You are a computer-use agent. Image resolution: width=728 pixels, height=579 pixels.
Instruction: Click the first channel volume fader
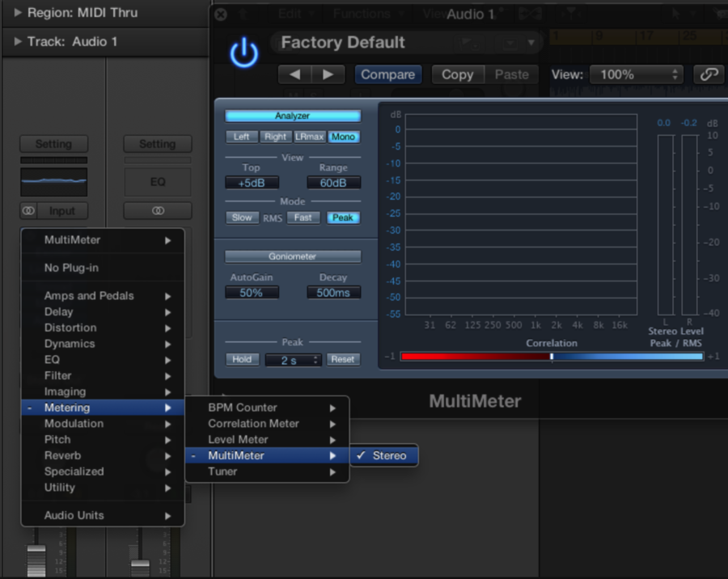coord(36,560)
